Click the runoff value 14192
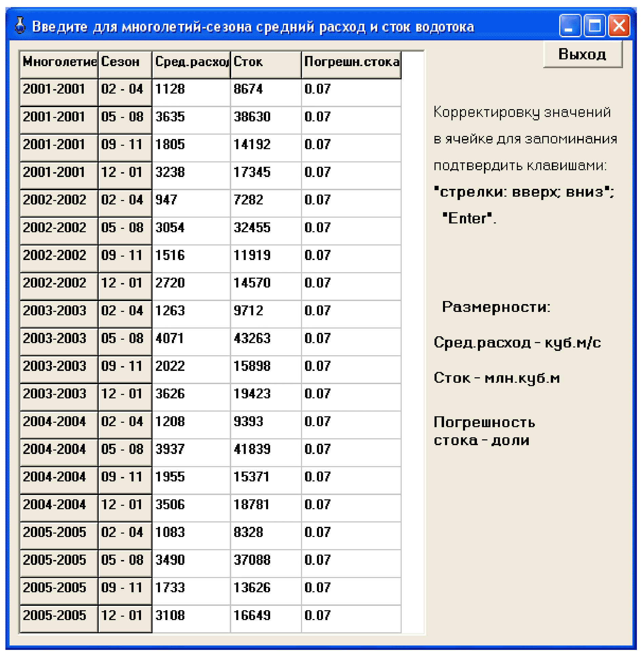The width and height of the screenshot is (644, 657). pyautogui.click(x=266, y=148)
